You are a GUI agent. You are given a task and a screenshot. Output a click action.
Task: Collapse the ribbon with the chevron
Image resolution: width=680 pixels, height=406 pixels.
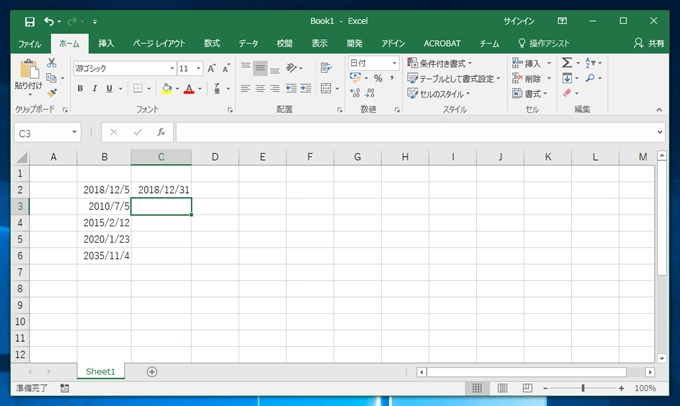coord(659,110)
